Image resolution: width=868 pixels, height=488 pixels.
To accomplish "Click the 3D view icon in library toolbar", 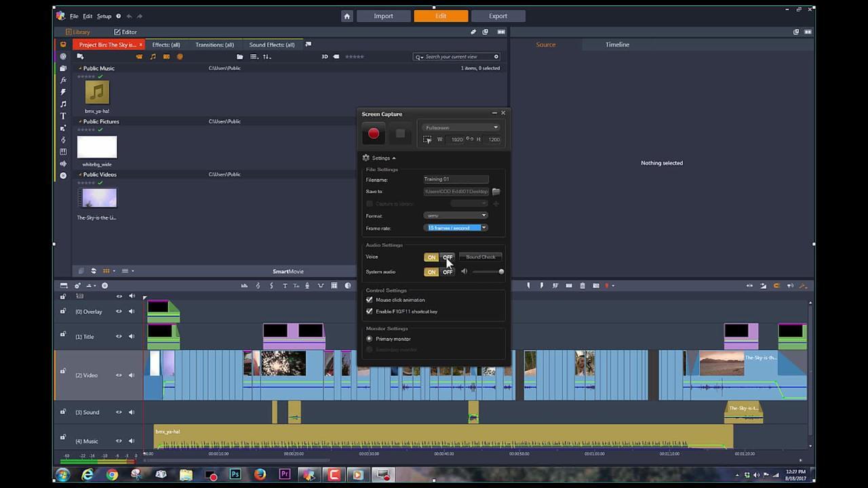I will 325,57.
